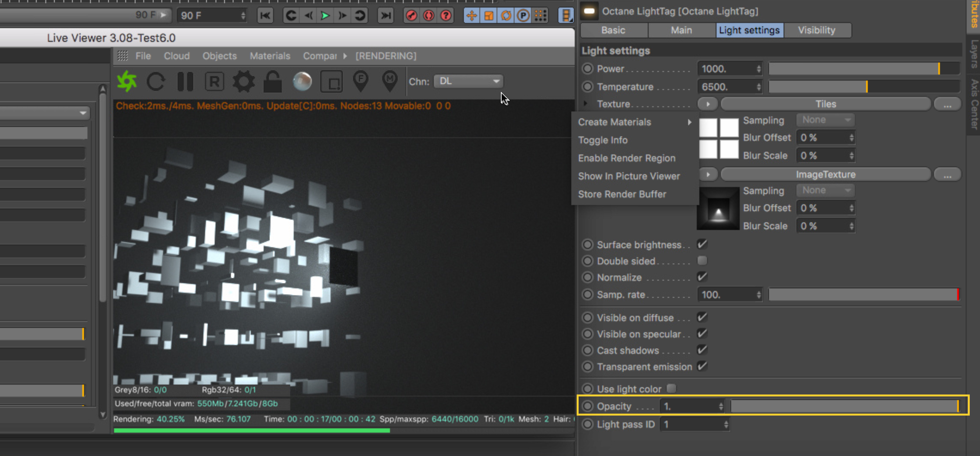This screenshot has width=980, height=456.
Task: Uncheck the Cast shadows checkbox
Action: click(x=702, y=350)
